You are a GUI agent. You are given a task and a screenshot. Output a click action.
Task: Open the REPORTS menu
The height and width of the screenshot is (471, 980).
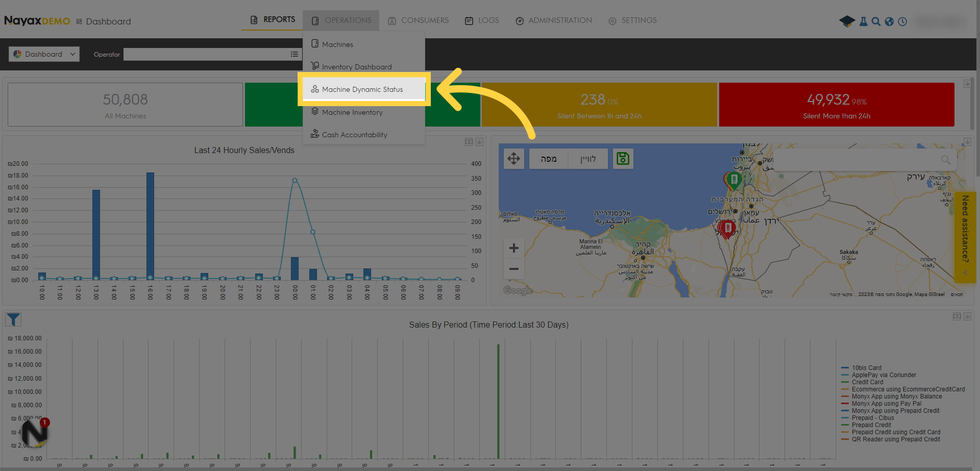[x=273, y=20]
